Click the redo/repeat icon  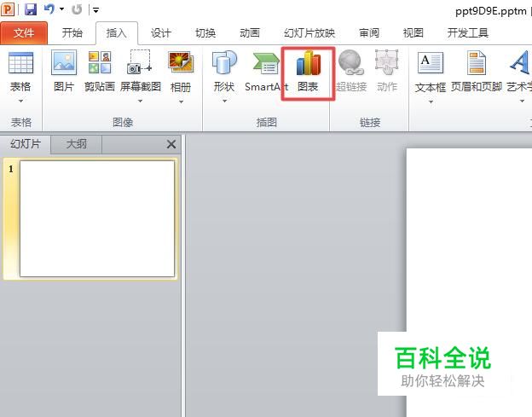pyautogui.click(x=77, y=9)
